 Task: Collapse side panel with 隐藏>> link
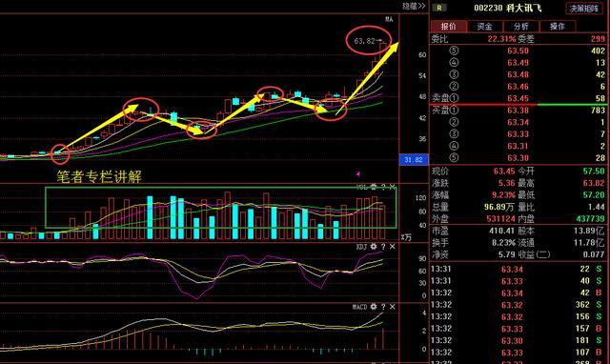[x=414, y=7]
